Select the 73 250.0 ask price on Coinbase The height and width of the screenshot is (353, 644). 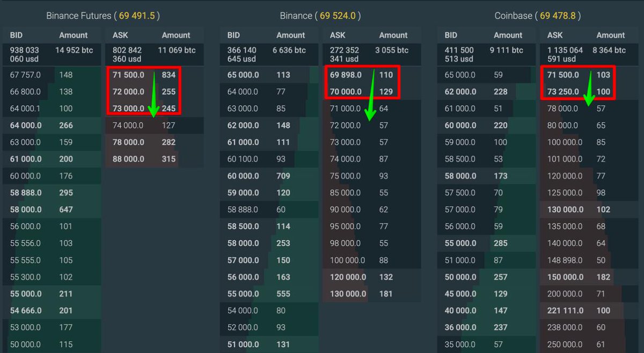[x=563, y=92]
